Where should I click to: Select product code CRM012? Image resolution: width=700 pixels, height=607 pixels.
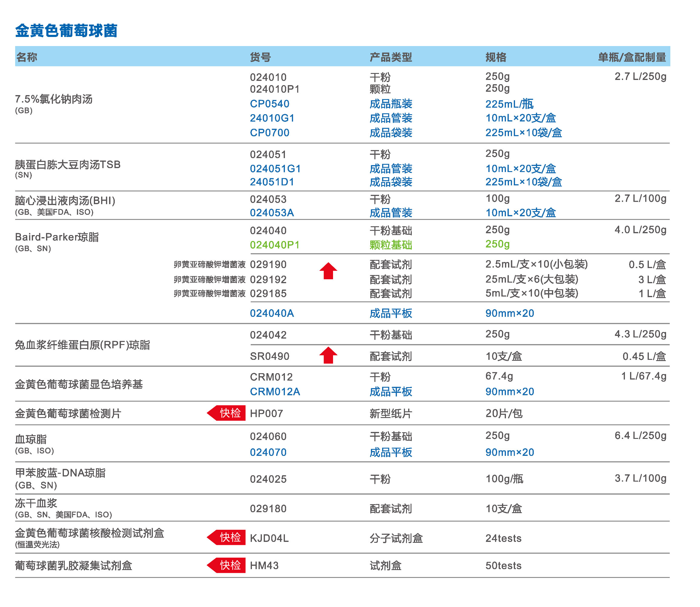[271, 377]
